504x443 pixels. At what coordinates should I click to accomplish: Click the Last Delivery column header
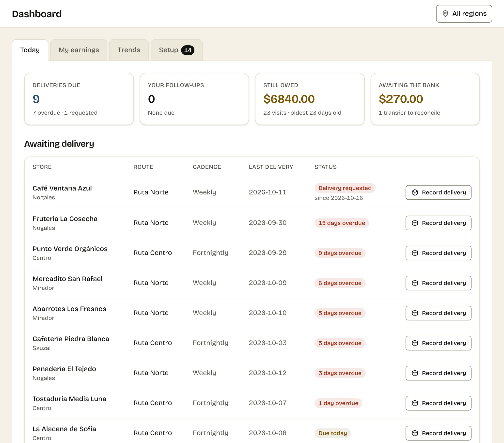[x=271, y=167]
